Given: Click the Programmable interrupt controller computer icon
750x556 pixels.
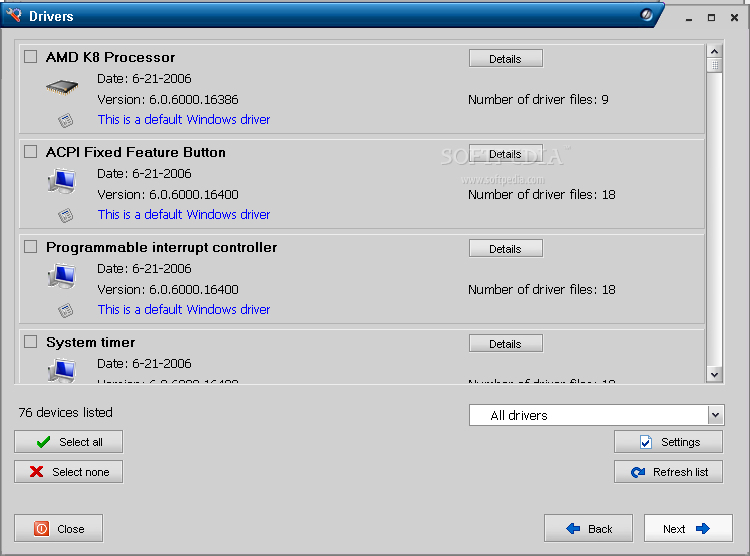Looking at the screenshot, I should tap(62, 277).
